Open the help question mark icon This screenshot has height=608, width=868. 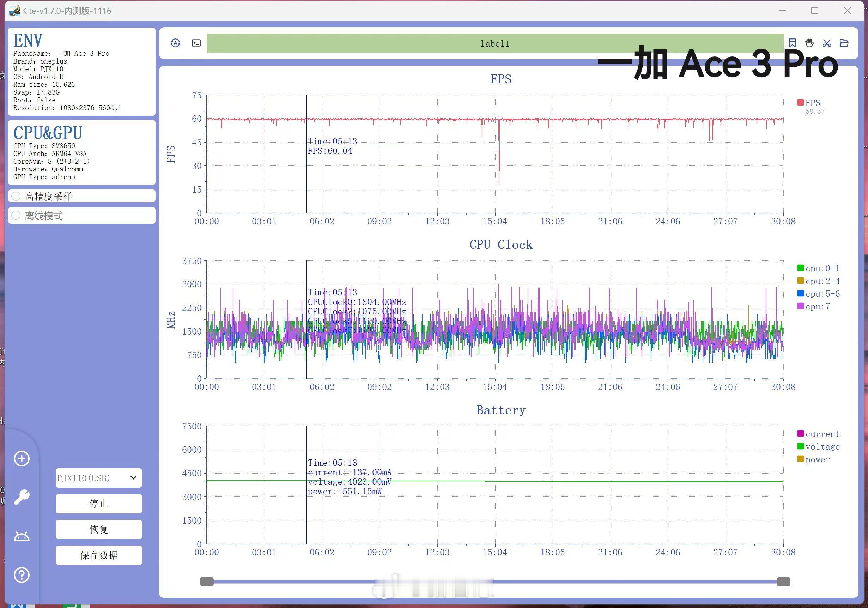coord(22,575)
